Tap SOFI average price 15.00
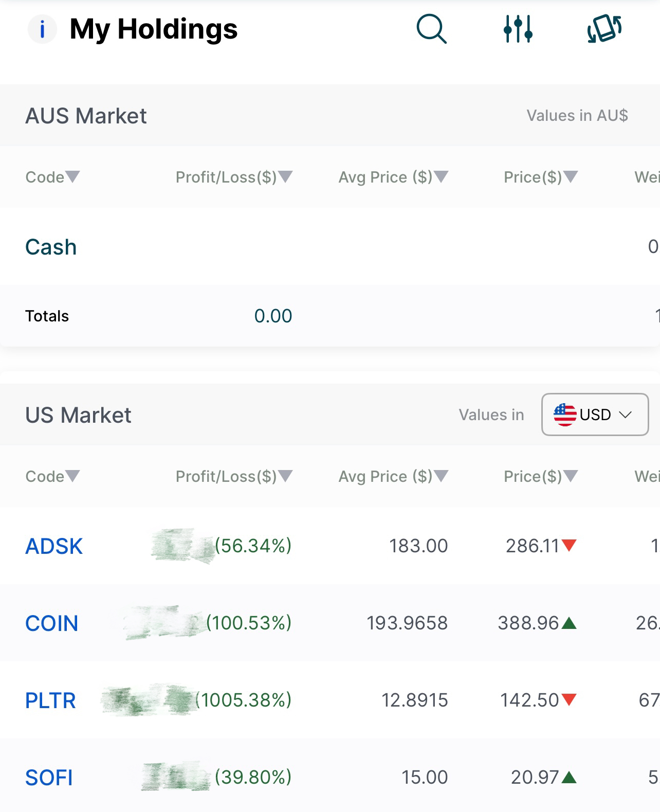The image size is (660, 812). (425, 777)
